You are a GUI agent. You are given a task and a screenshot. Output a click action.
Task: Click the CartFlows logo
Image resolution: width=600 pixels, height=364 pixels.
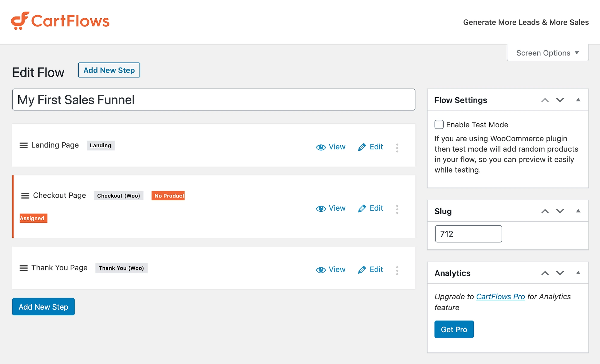pyautogui.click(x=60, y=21)
